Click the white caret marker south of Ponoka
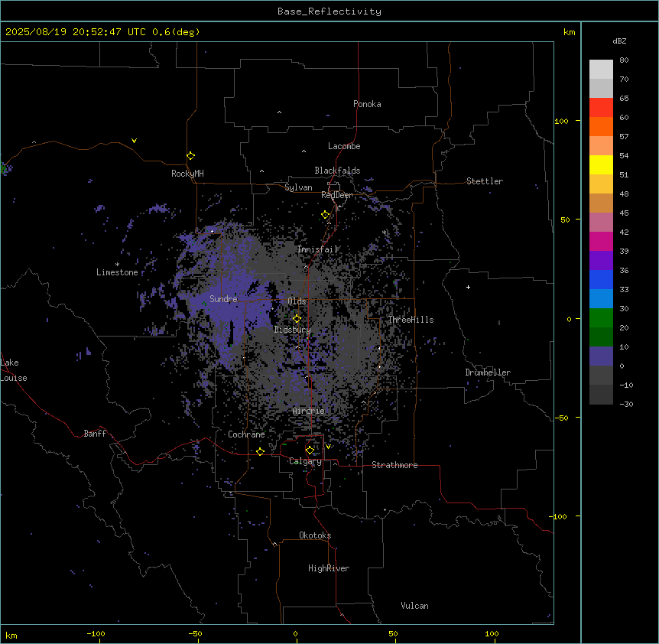Image resolution: width=659 pixels, height=644 pixels. coord(279,112)
